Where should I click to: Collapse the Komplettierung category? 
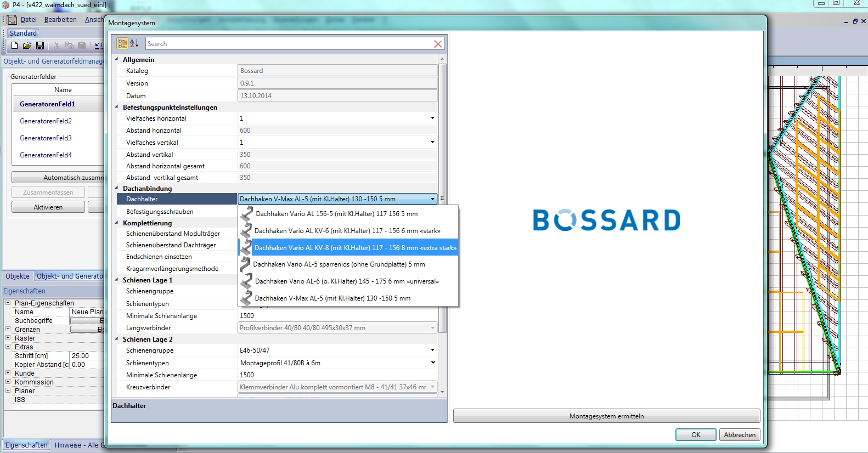[117, 223]
